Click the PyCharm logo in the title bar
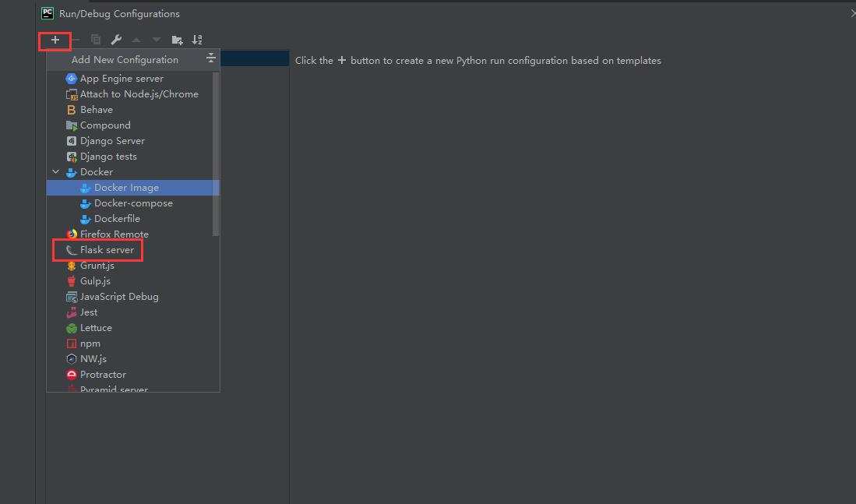 [x=48, y=13]
